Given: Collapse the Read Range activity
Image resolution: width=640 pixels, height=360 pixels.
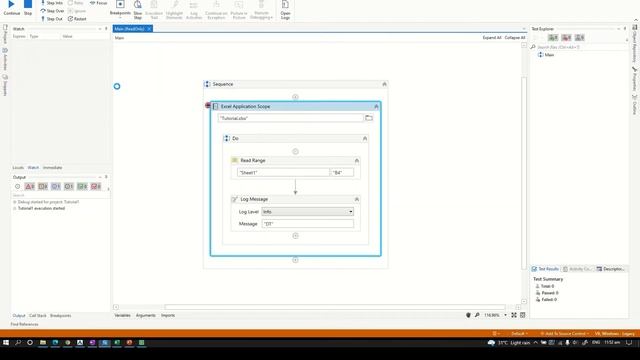Looking at the screenshot, I should tap(356, 161).
